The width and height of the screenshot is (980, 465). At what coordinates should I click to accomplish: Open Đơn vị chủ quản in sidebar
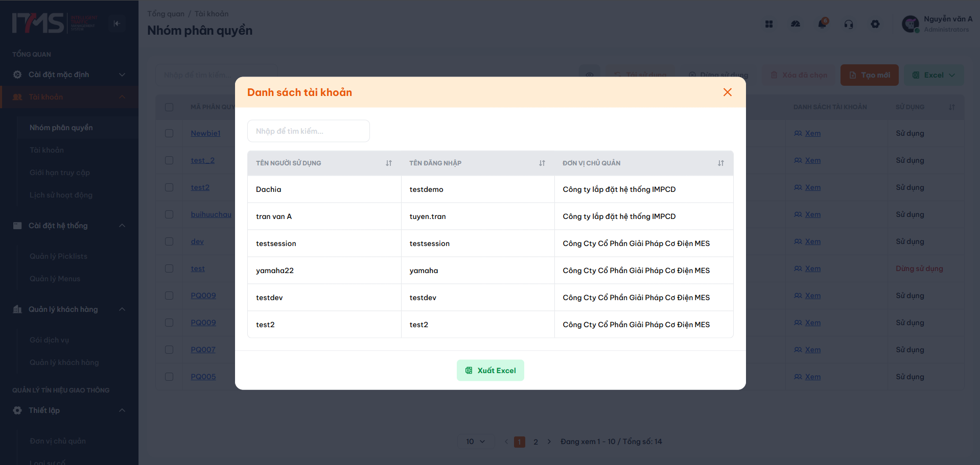58,441
